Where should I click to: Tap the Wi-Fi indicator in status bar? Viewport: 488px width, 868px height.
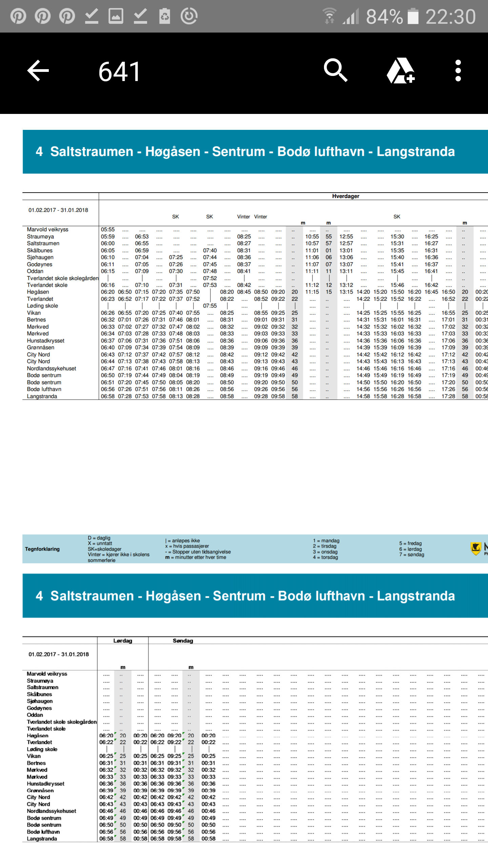[329, 16]
